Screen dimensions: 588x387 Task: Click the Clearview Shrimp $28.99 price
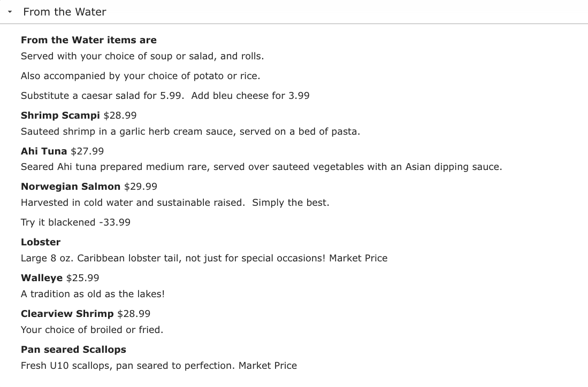(x=134, y=314)
